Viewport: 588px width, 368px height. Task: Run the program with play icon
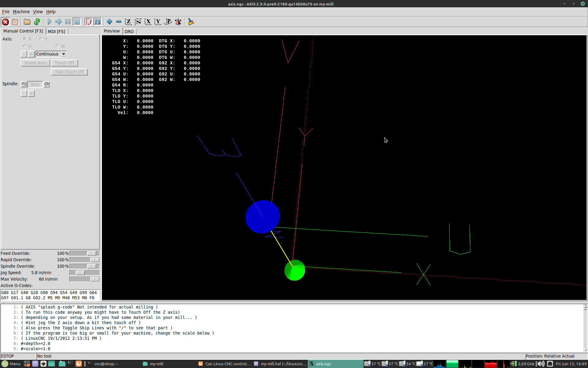(49, 22)
